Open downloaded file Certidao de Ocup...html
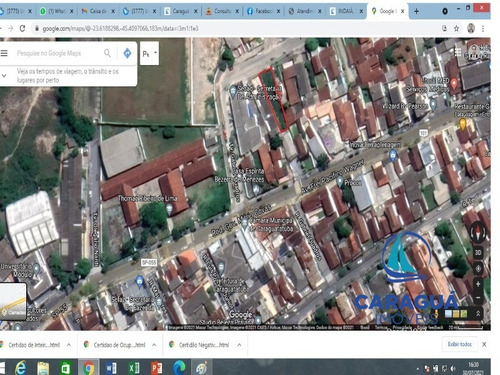 tap(115, 345)
